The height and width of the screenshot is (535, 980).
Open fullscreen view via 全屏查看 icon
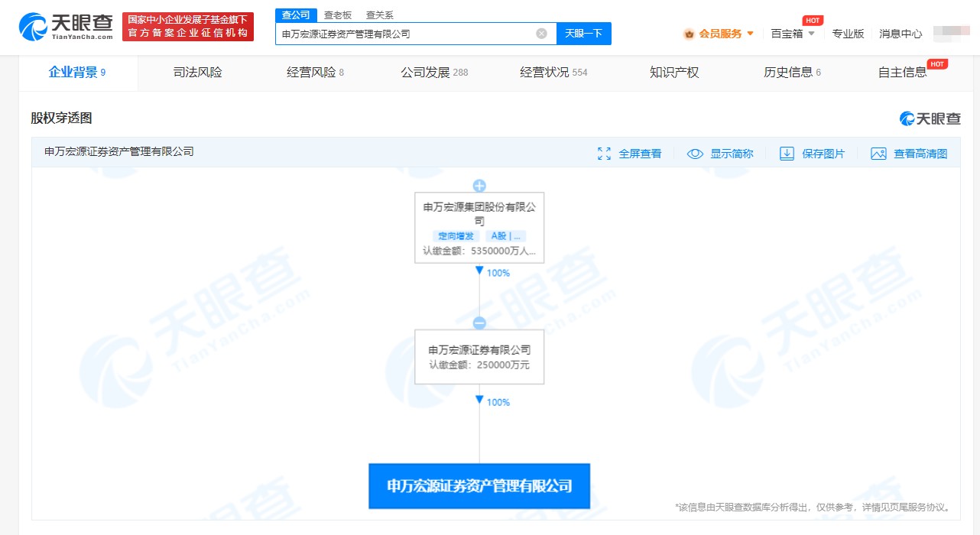(604, 154)
